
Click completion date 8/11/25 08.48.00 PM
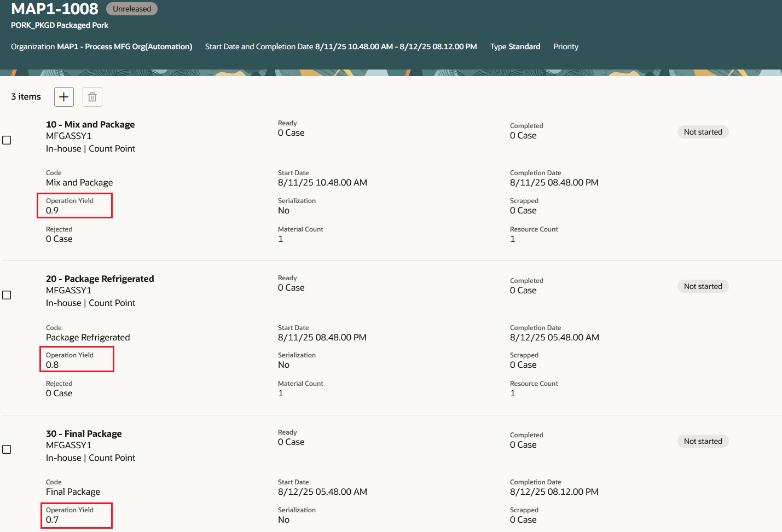point(554,183)
